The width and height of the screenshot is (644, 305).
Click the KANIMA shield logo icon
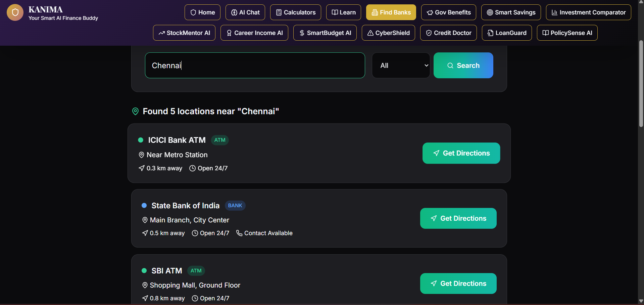coord(15,12)
